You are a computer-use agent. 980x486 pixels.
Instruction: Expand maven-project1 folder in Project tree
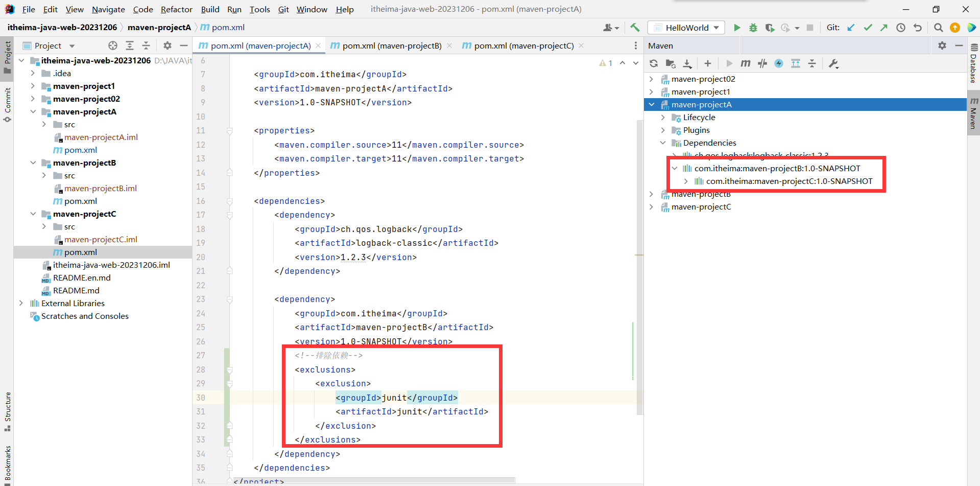pyautogui.click(x=33, y=86)
